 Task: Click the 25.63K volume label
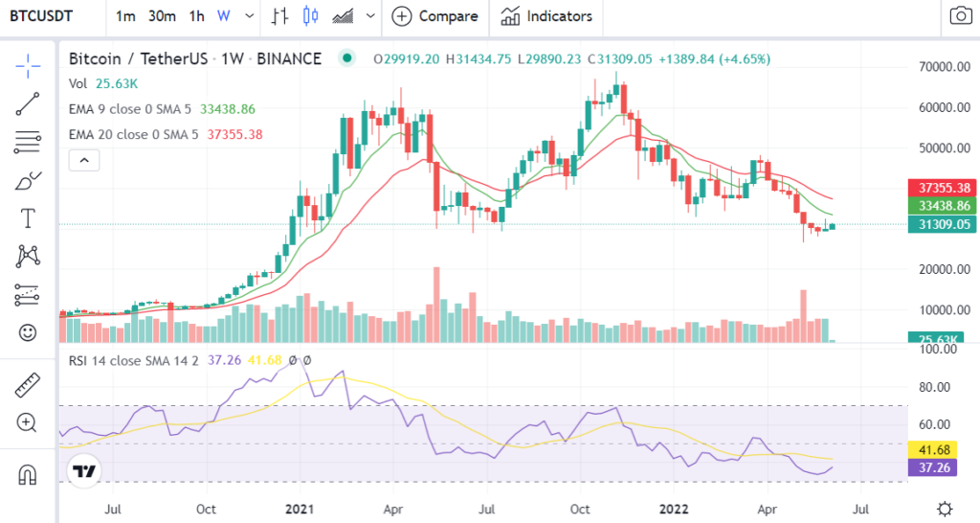point(936,338)
